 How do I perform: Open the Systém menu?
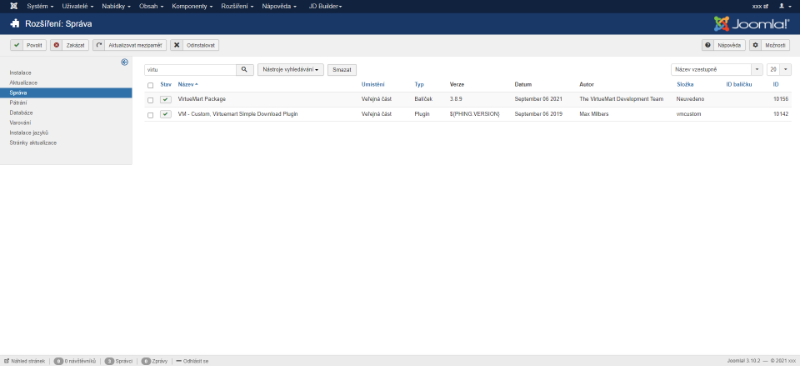click(x=40, y=6)
